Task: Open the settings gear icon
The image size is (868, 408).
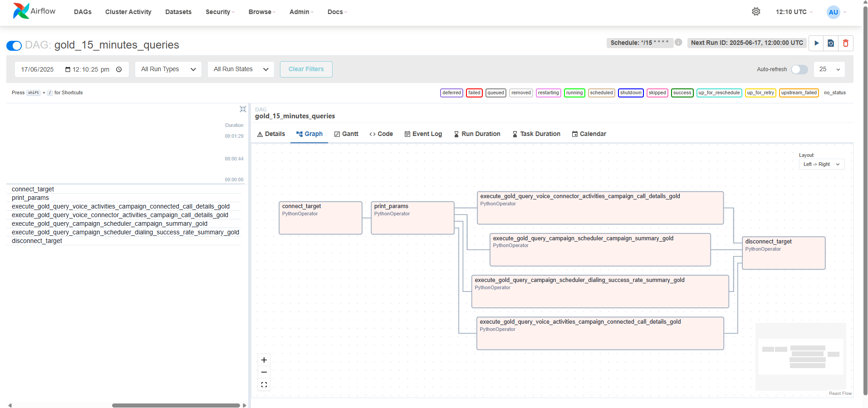Action: click(x=756, y=12)
